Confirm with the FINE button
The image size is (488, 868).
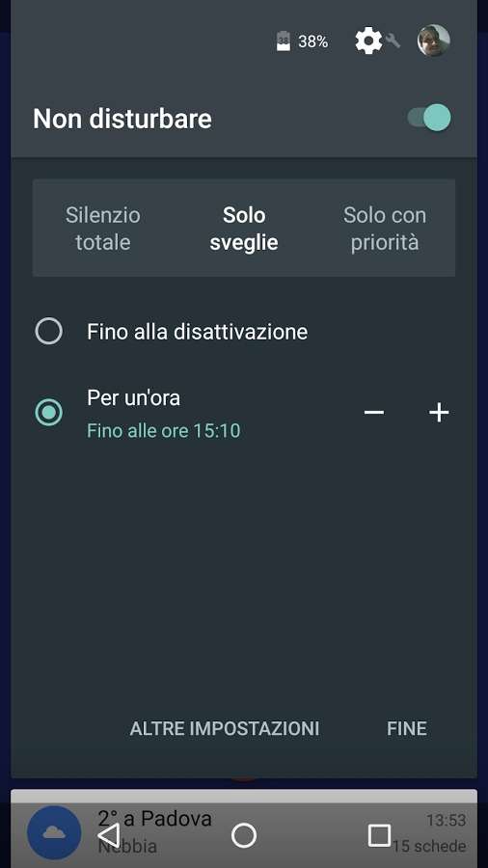(407, 728)
